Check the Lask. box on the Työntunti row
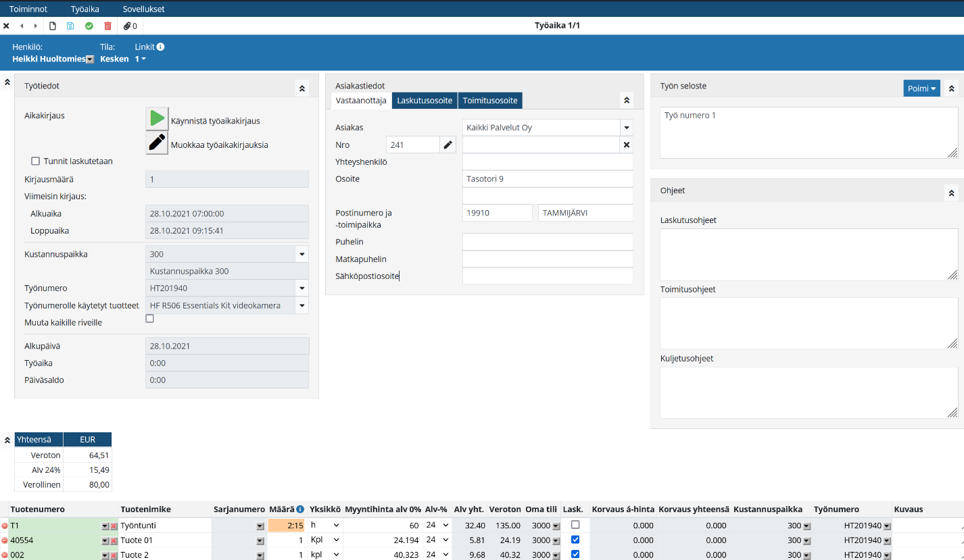 pos(575,525)
